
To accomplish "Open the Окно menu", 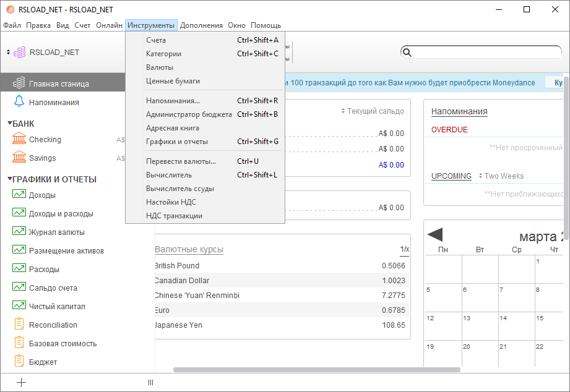I will (236, 25).
